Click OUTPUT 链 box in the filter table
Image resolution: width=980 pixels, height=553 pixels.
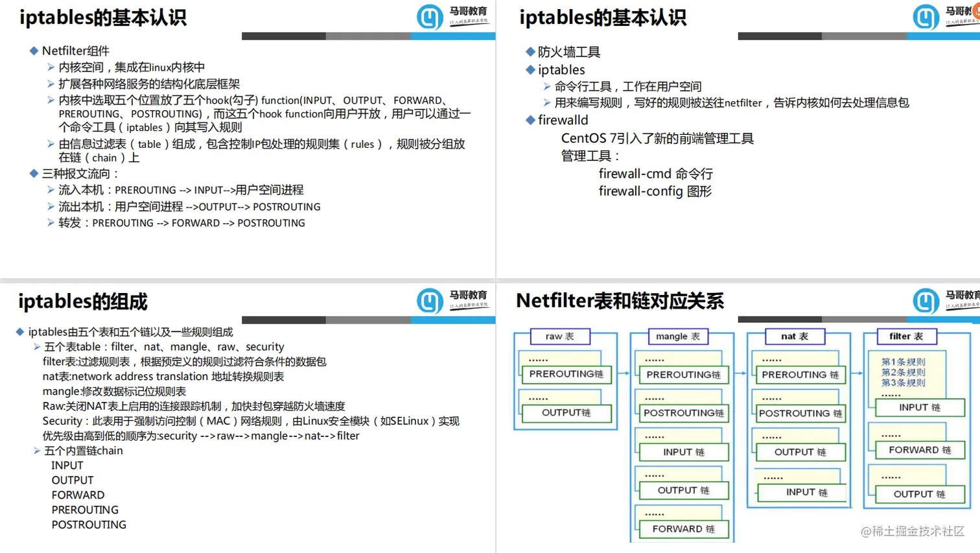click(920, 494)
